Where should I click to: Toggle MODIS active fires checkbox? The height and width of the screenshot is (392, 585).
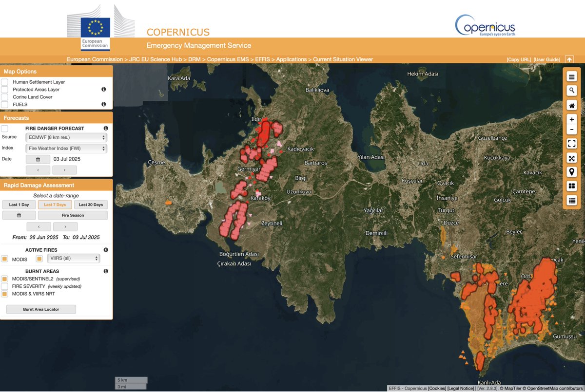coord(4,259)
